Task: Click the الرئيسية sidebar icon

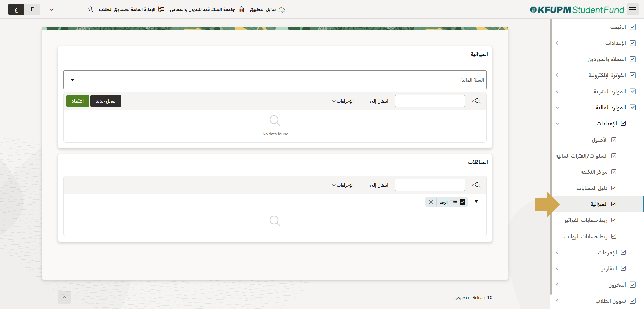Action: pyautogui.click(x=633, y=27)
